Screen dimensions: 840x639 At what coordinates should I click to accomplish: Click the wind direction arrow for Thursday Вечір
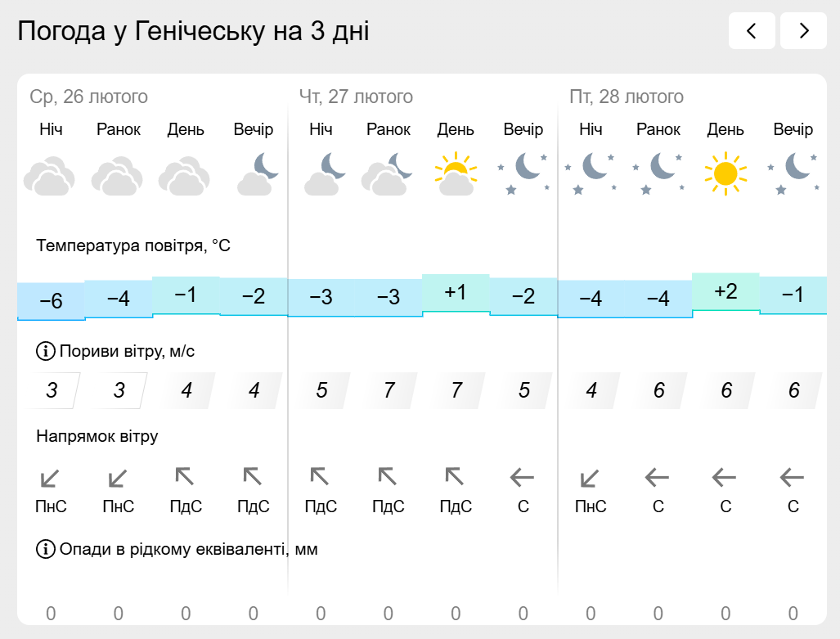pyautogui.click(x=523, y=477)
